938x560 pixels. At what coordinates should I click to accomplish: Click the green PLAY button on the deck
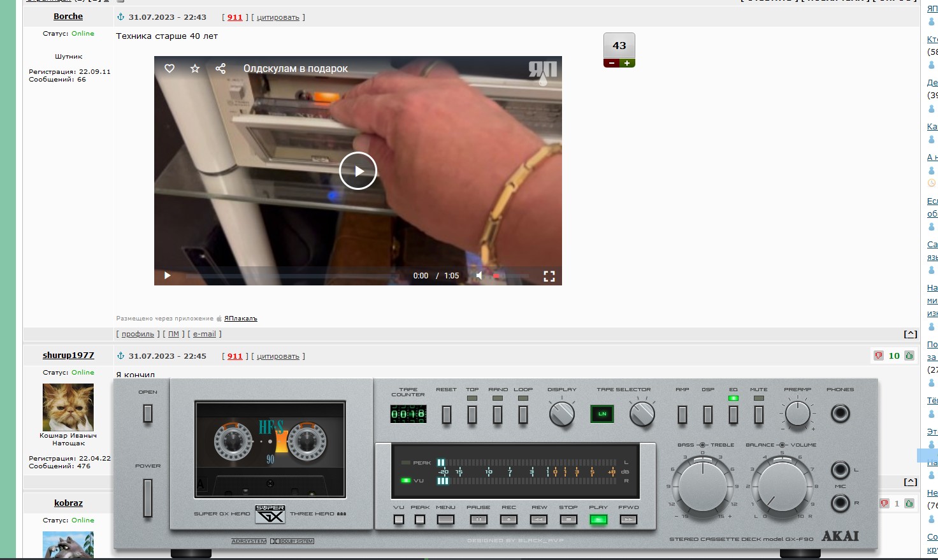pos(598,520)
